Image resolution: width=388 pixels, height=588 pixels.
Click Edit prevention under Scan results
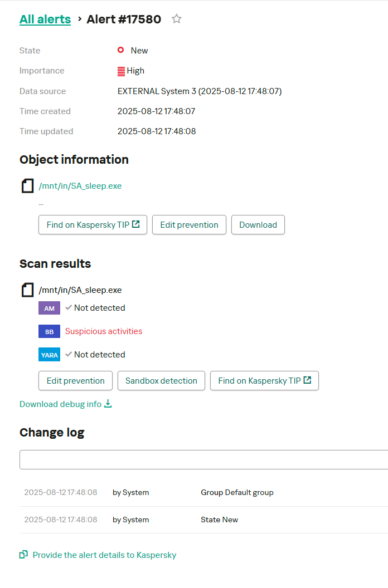75,381
